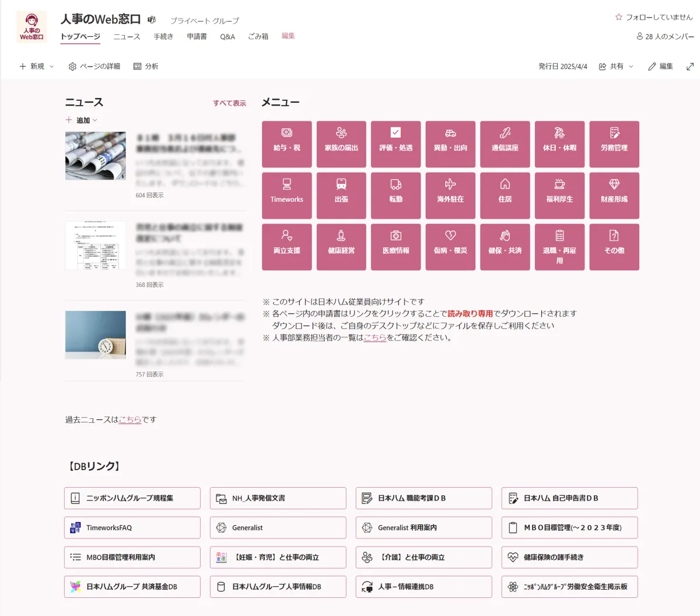Switch to the 手続き navigation tab
The height and width of the screenshot is (616, 700).
pos(163,37)
